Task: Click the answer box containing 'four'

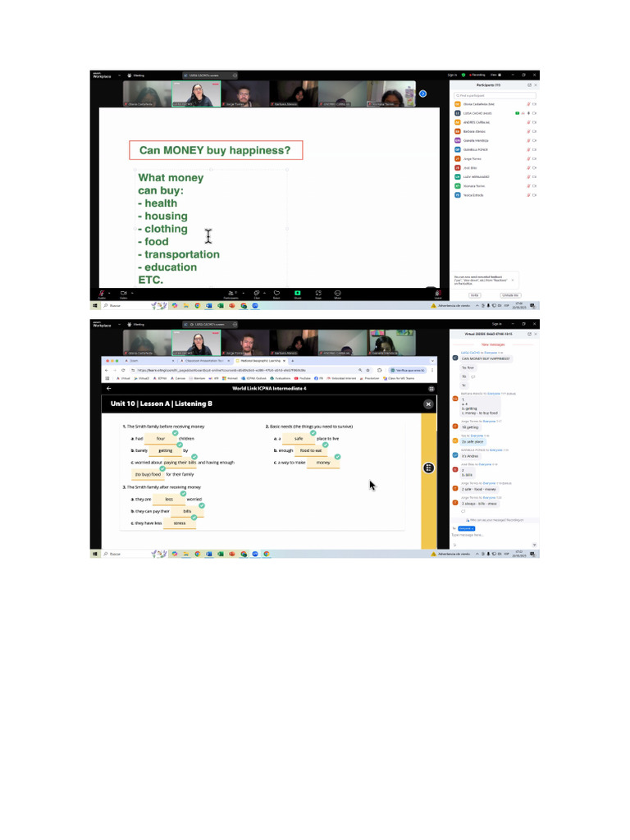Action: 161,439
